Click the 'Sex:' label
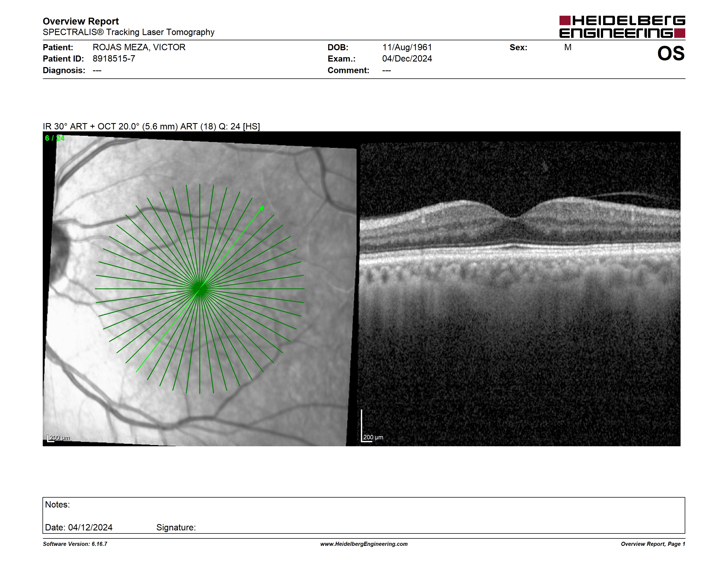Screen dimensions: 728x563 (x=518, y=47)
